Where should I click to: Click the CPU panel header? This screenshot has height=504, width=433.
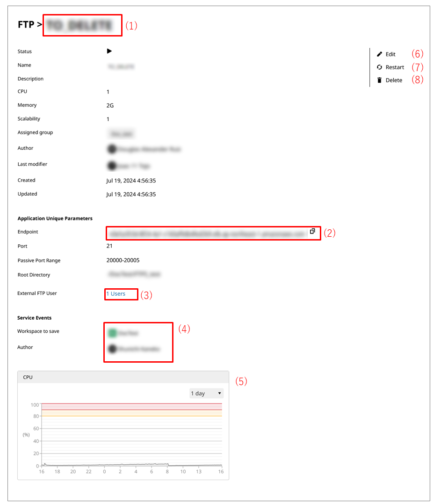(123, 377)
